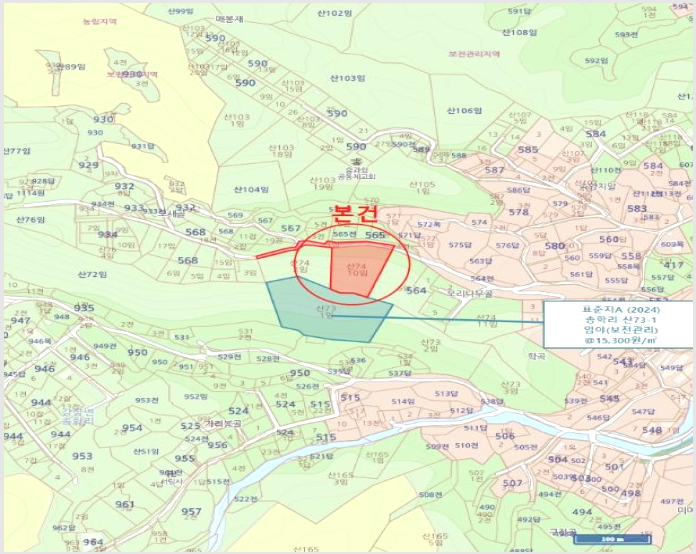Click the 산102임 parcel label
This screenshot has height=554, width=696.
click(x=335, y=13)
